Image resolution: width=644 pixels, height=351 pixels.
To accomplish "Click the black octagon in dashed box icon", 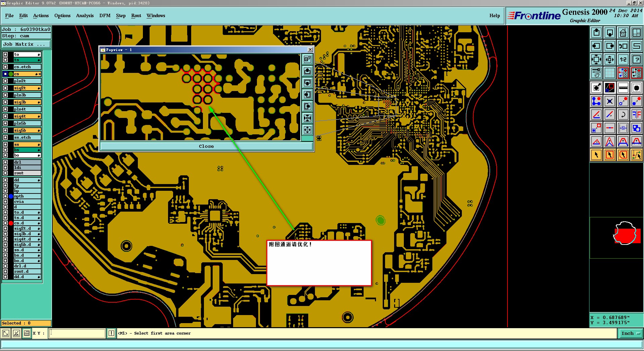I will (x=636, y=88).
